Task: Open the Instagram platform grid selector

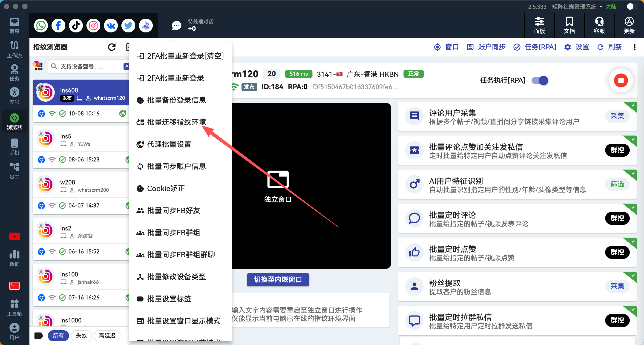Action: click(x=38, y=66)
